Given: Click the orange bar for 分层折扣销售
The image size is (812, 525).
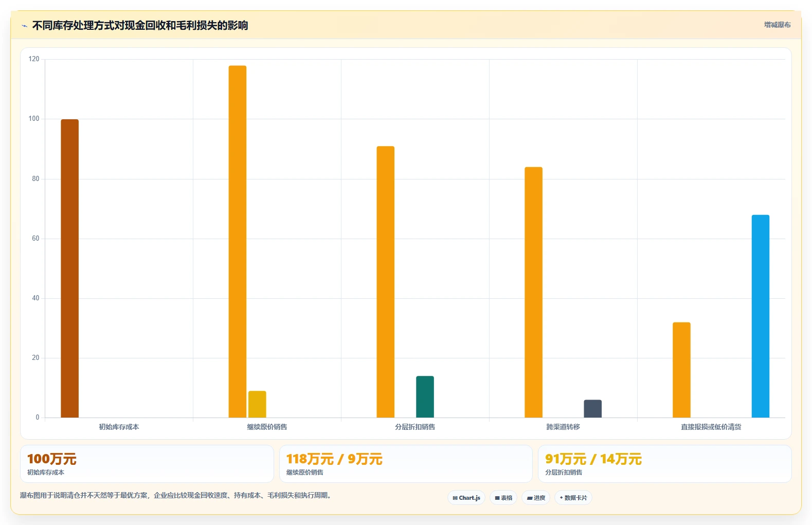Looking at the screenshot, I should pyautogui.click(x=386, y=282).
